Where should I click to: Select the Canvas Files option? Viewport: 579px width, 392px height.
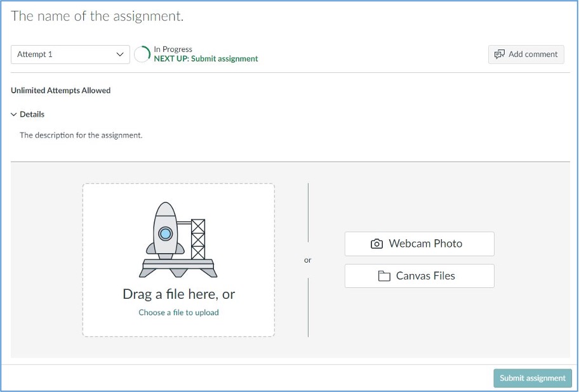pyautogui.click(x=420, y=276)
